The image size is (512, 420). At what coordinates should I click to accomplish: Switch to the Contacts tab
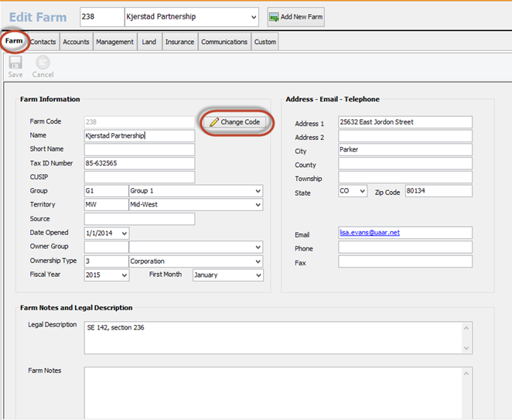(x=43, y=42)
